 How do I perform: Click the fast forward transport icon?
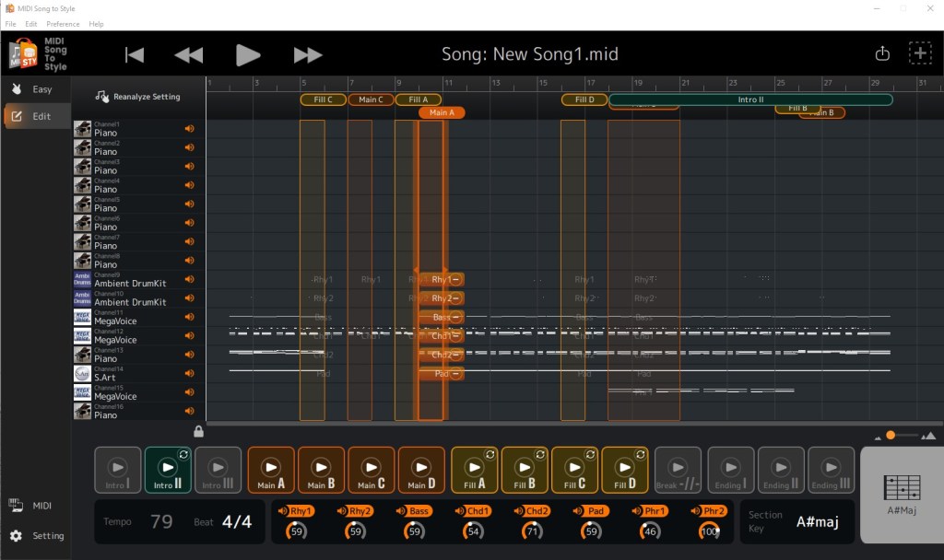(308, 55)
